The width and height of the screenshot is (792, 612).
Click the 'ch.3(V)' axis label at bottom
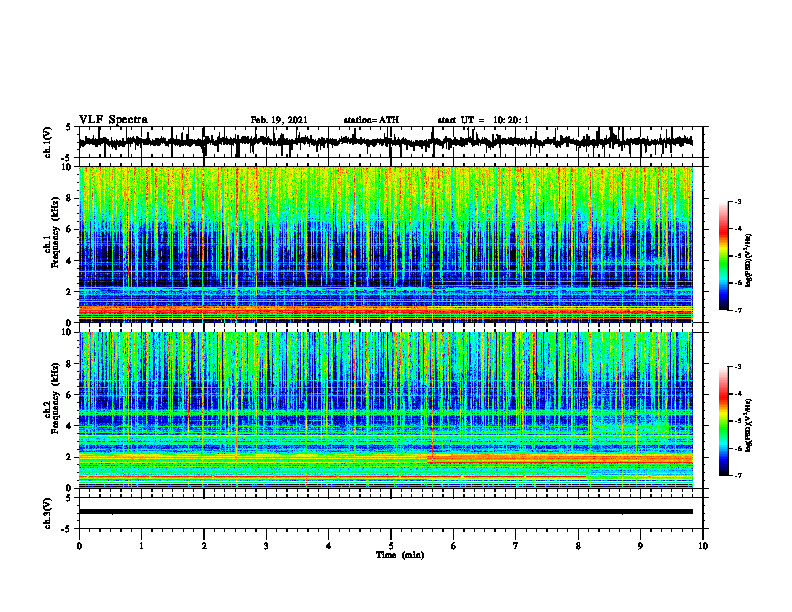(48, 513)
